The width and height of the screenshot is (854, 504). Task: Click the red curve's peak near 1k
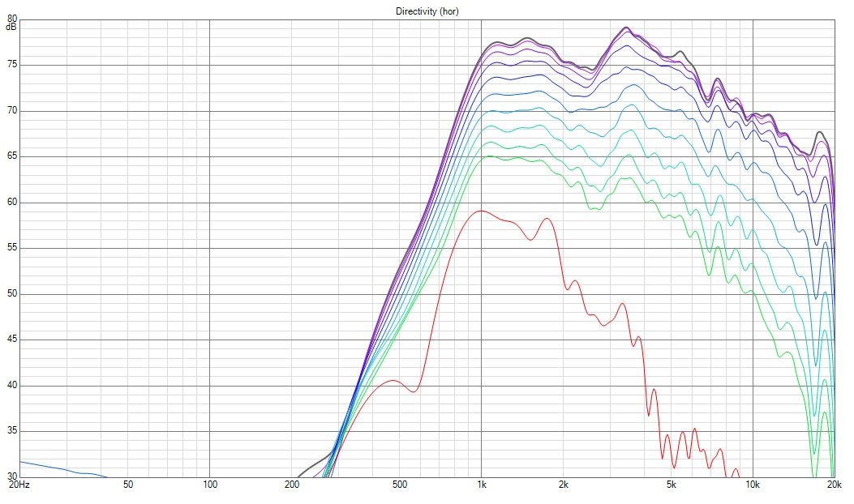pos(481,211)
